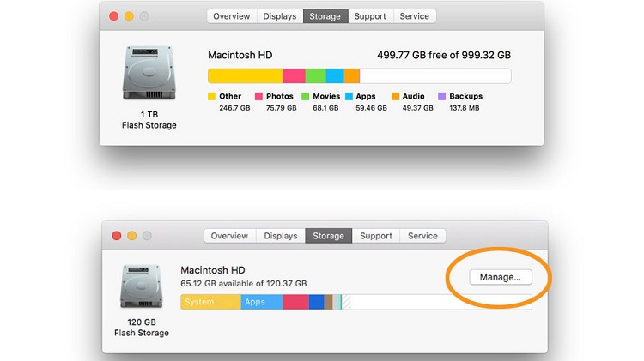
Task: Click the Apps segment in lower storage bar
Action: click(x=262, y=302)
